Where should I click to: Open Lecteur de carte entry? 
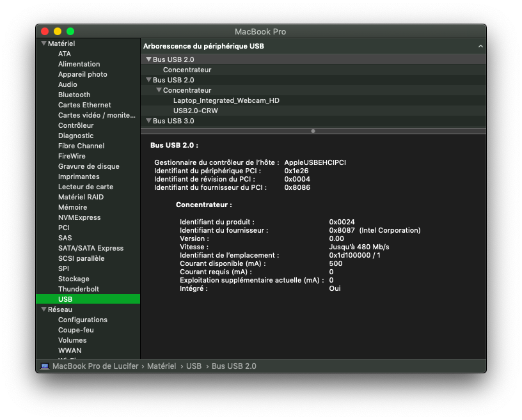tap(86, 187)
